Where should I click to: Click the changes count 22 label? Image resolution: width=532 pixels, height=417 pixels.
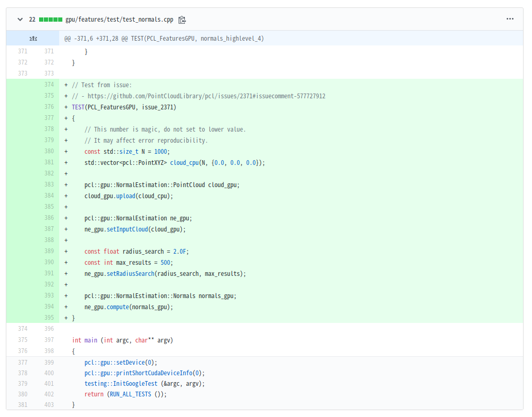32,19
